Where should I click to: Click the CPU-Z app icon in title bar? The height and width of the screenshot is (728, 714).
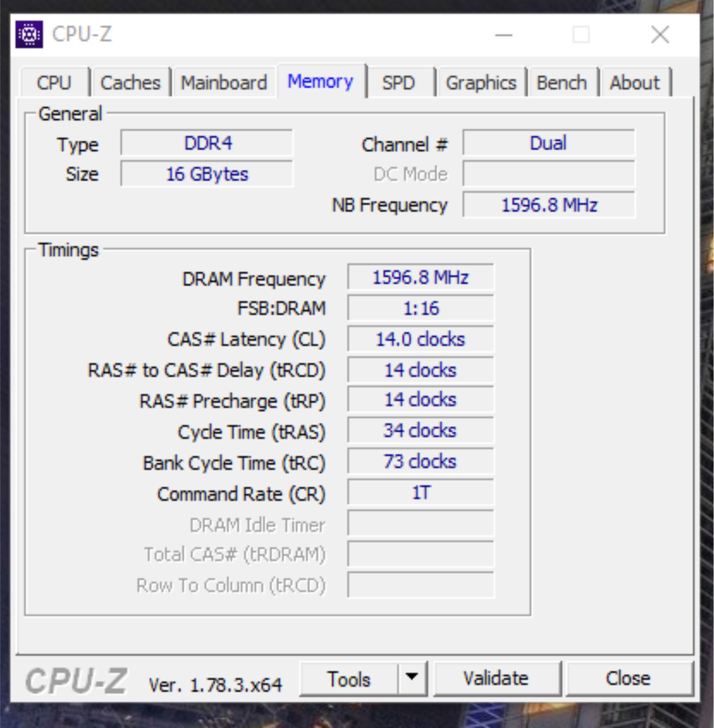click(x=29, y=34)
